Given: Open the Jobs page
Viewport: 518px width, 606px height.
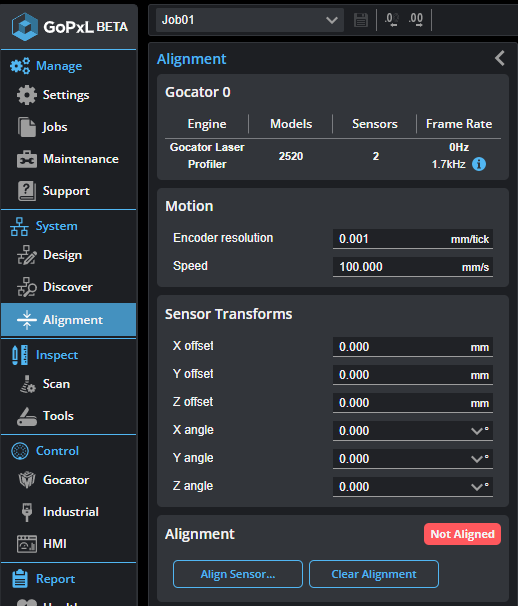Looking at the screenshot, I should (x=69, y=127).
